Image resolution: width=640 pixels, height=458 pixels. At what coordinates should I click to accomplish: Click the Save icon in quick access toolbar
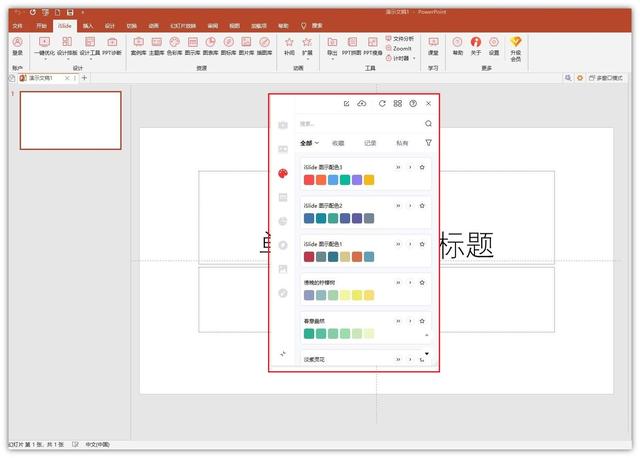pos(70,12)
